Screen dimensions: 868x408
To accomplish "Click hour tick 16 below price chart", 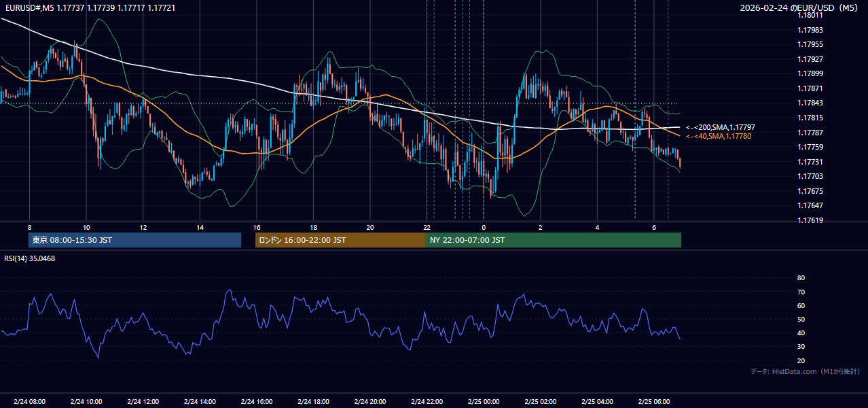I will [257, 227].
